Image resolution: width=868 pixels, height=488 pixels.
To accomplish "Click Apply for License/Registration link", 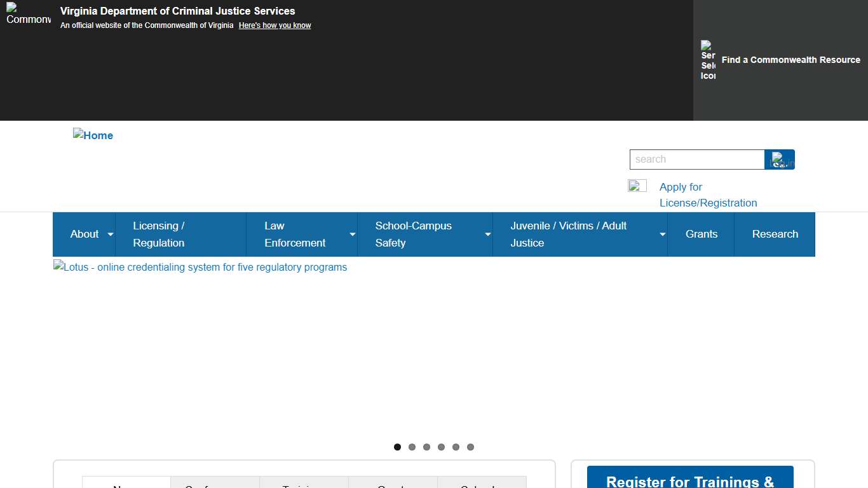I will [708, 195].
